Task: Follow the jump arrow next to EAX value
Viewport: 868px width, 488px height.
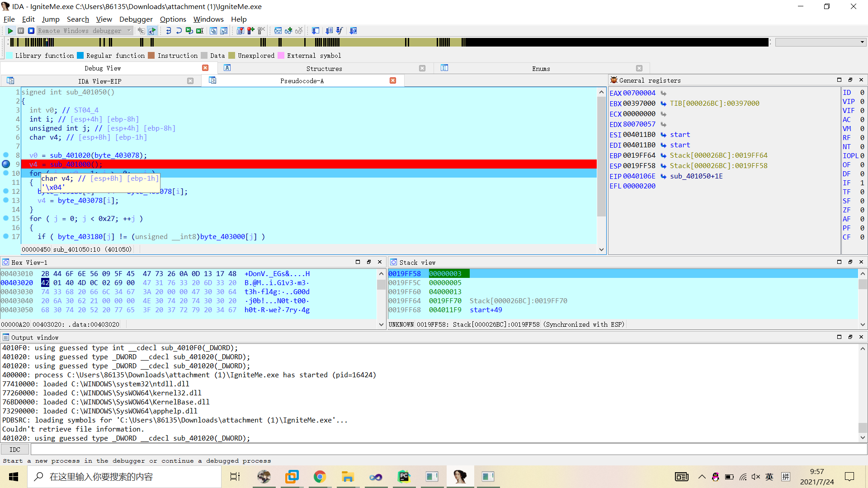Action: pyautogui.click(x=663, y=93)
